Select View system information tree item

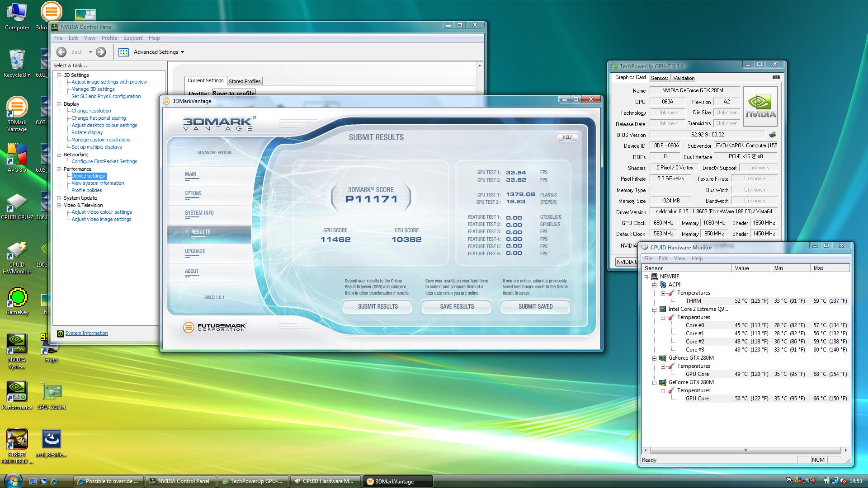(x=98, y=183)
